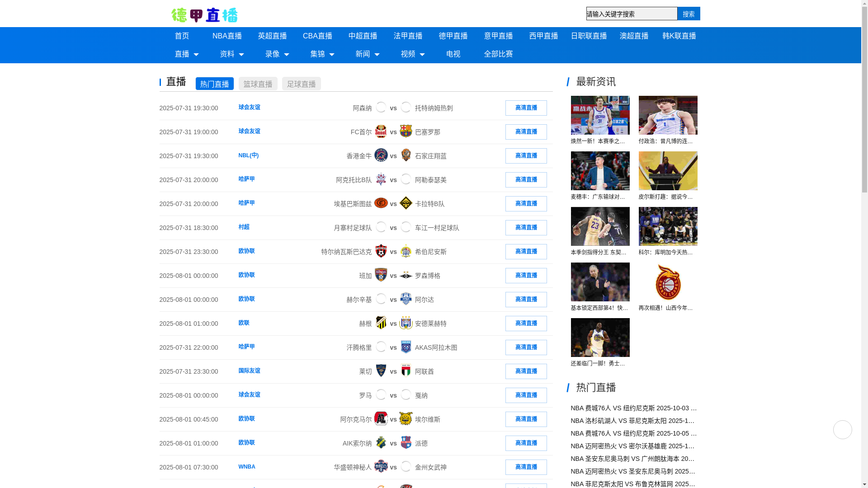Click the 阿尔克马尔 team logo

(x=381, y=419)
